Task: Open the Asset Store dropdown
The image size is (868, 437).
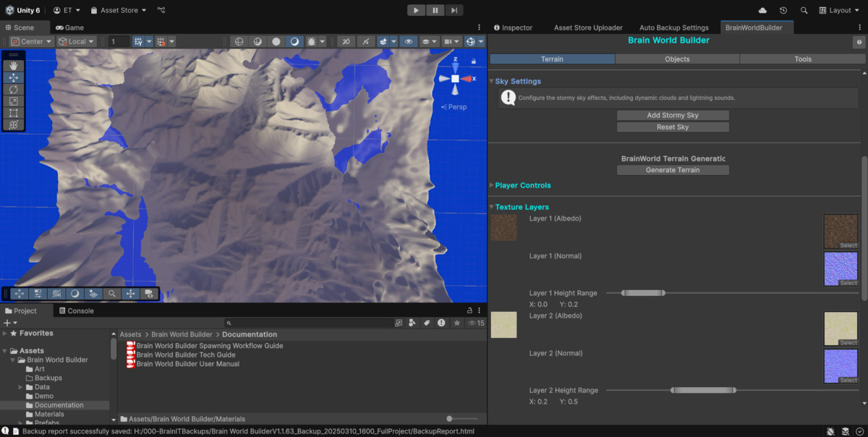Action: (119, 10)
